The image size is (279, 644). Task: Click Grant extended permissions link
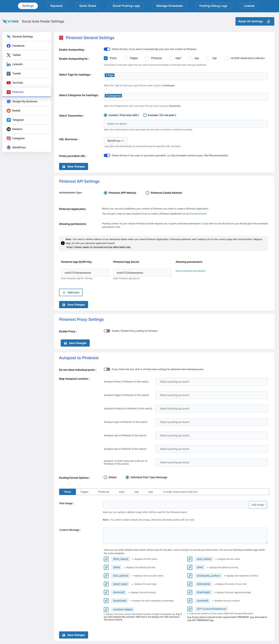point(191,271)
